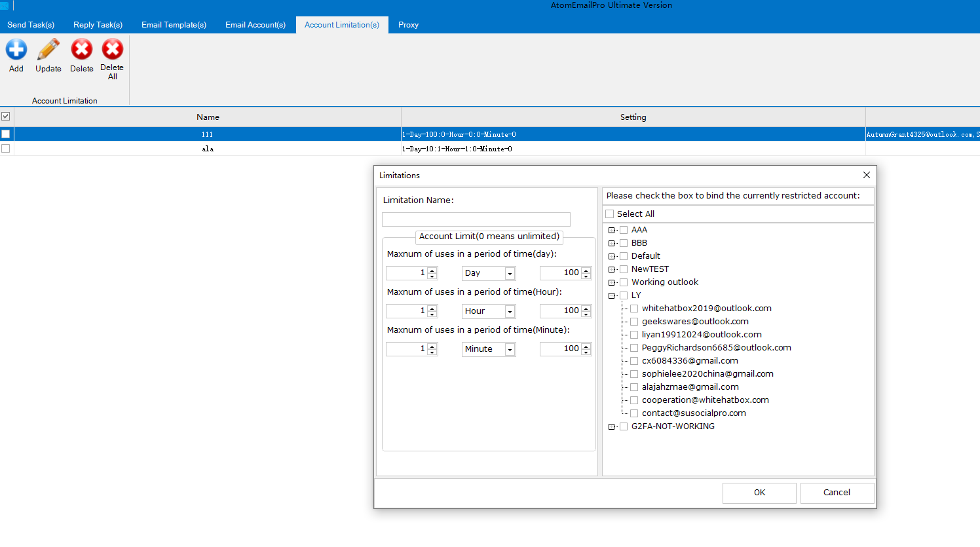Open the Day period dropdown
This screenshot has width=980, height=547.
(510, 273)
